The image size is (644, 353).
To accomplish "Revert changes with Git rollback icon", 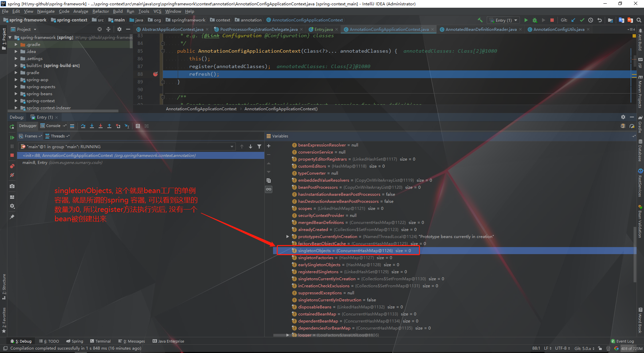I will (599, 20).
